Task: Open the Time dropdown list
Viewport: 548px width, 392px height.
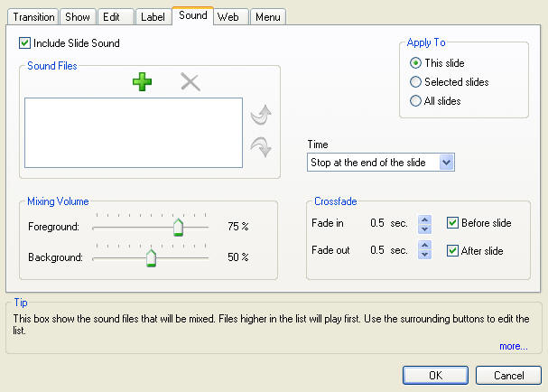Action: [446, 163]
